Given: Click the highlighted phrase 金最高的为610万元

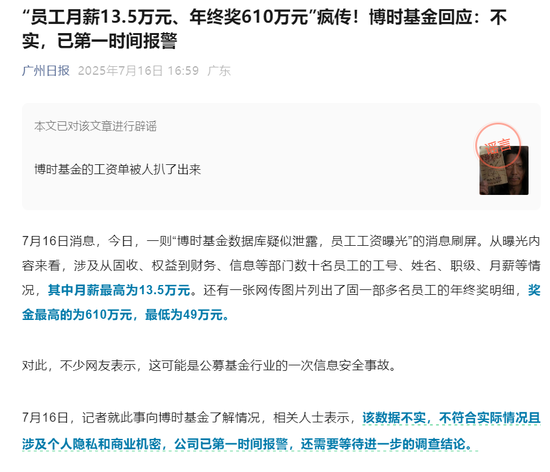Looking at the screenshot, I should coord(77,315).
